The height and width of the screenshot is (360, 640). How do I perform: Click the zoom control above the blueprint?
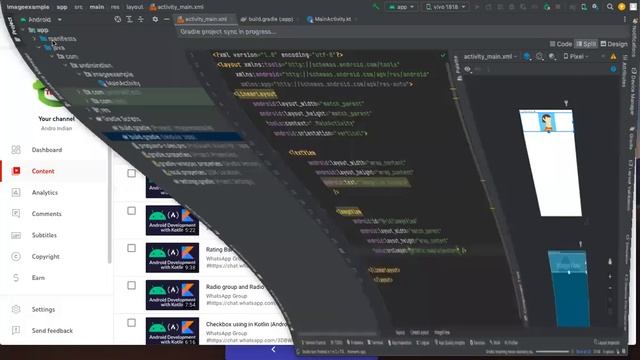[x=580, y=244]
